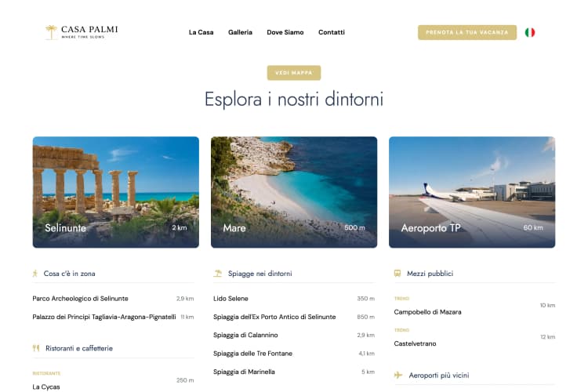Open the Mare beach photo card
The image size is (588, 392).
tap(293, 192)
